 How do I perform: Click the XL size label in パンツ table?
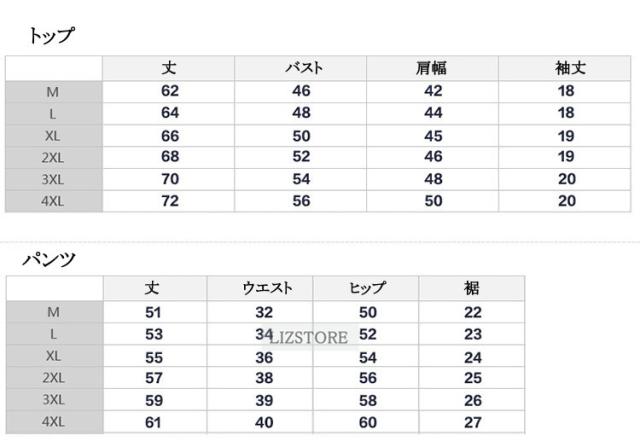click(x=53, y=356)
